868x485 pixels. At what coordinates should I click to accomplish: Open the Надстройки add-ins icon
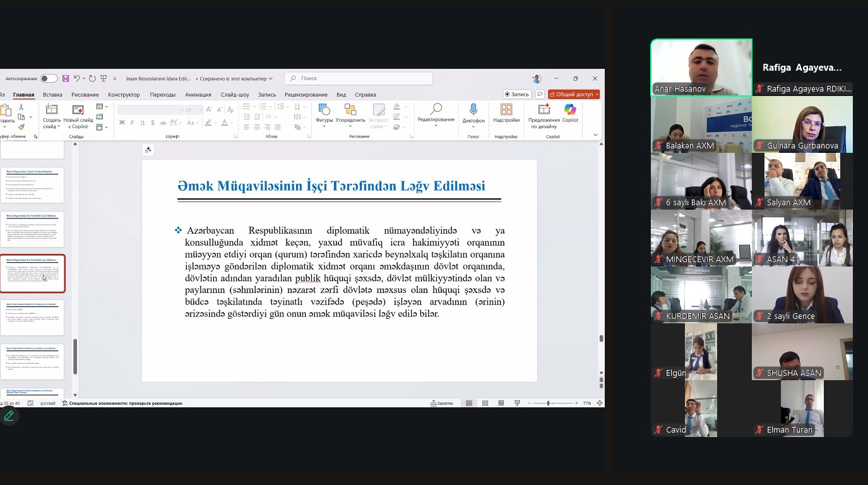[506, 113]
